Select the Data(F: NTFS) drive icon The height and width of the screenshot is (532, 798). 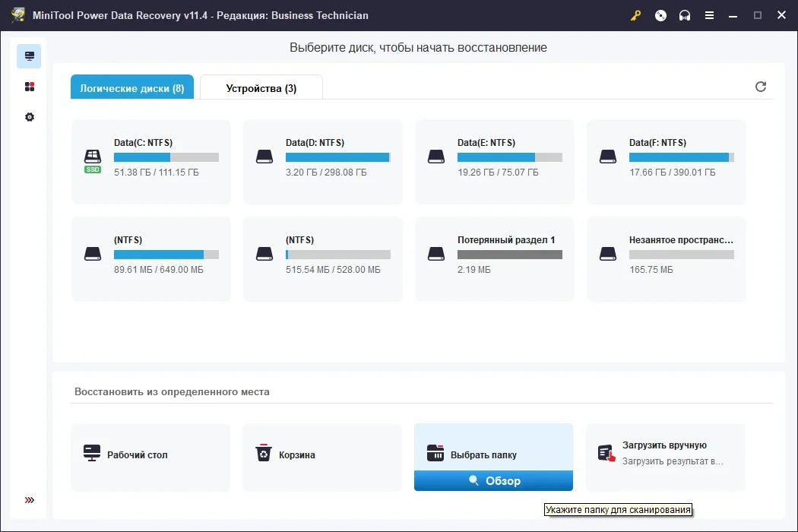point(608,157)
